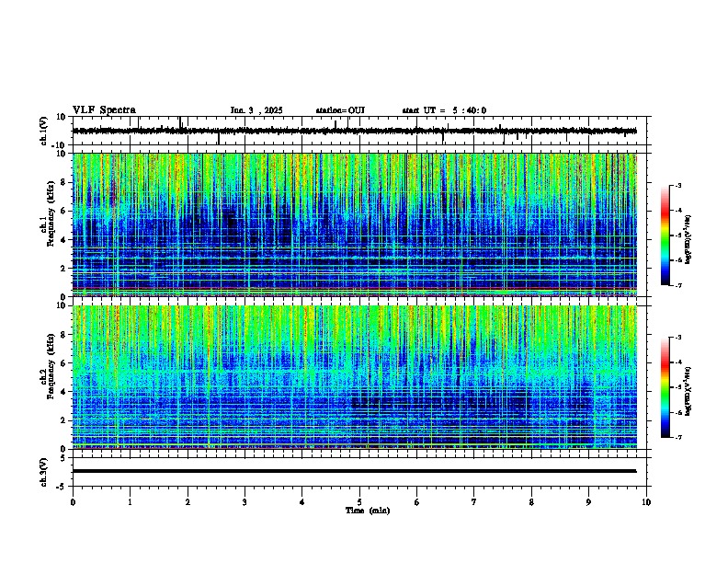Click the "-7" tick on ch.2 color scale

tap(677, 437)
